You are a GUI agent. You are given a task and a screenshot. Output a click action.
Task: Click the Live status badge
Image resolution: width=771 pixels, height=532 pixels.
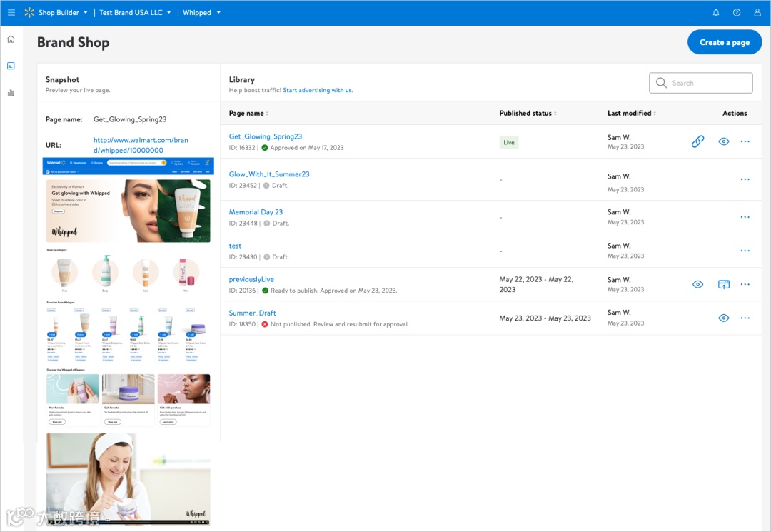tap(508, 143)
